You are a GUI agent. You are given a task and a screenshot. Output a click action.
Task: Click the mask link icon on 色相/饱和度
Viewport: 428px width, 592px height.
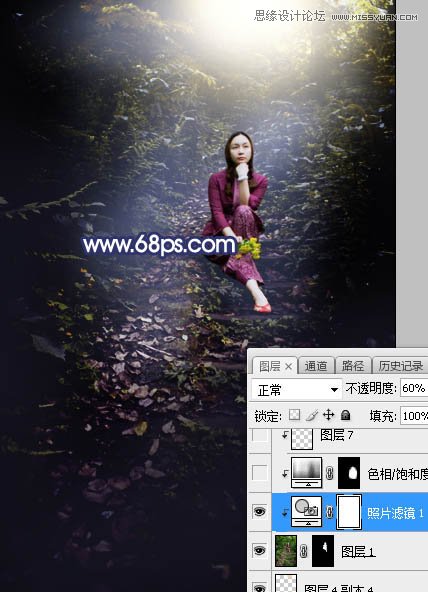pyautogui.click(x=329, y=473)
